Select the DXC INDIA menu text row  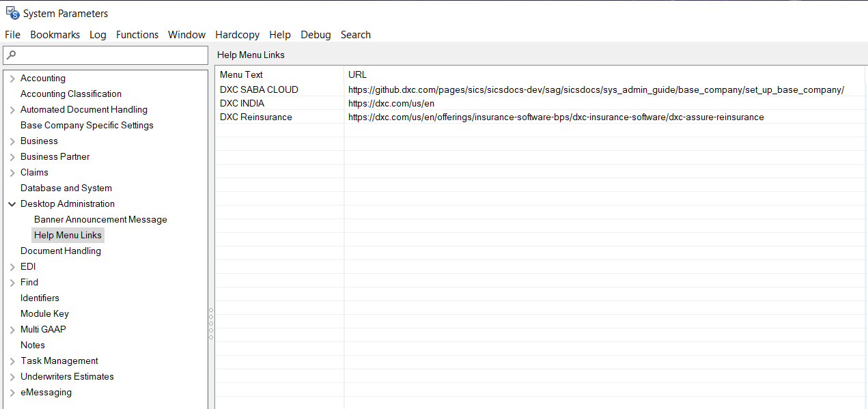pyautogui.click(x=242, y=104)
